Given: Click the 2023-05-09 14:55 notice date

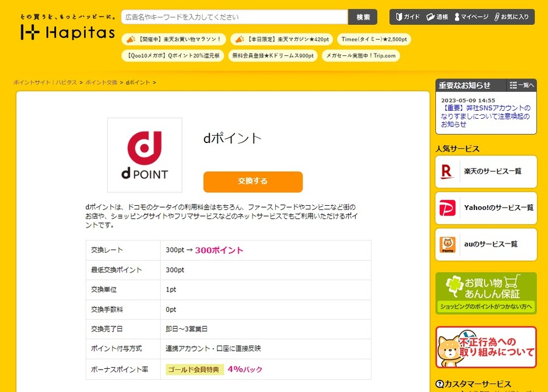Looking at the screenshot, I should (468, 100).
